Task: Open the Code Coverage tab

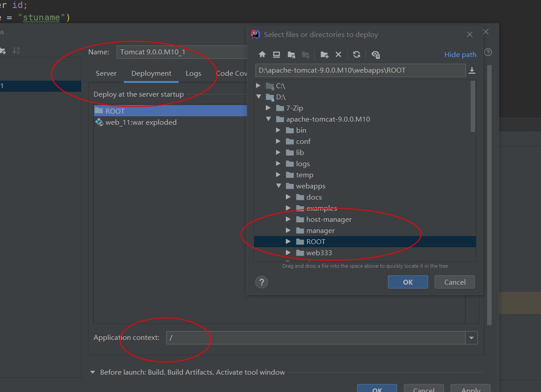Action: point(232,73)
